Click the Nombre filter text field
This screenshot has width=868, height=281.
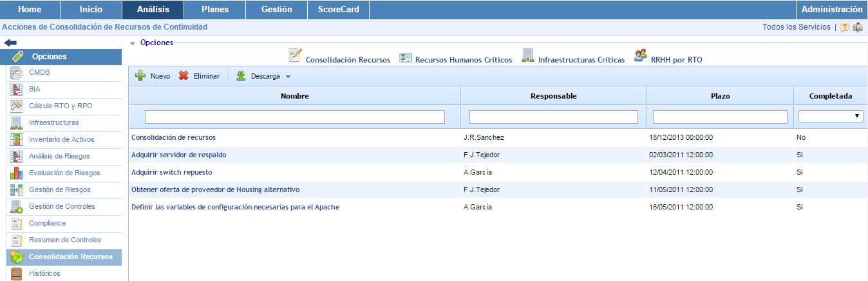point(294,117)
